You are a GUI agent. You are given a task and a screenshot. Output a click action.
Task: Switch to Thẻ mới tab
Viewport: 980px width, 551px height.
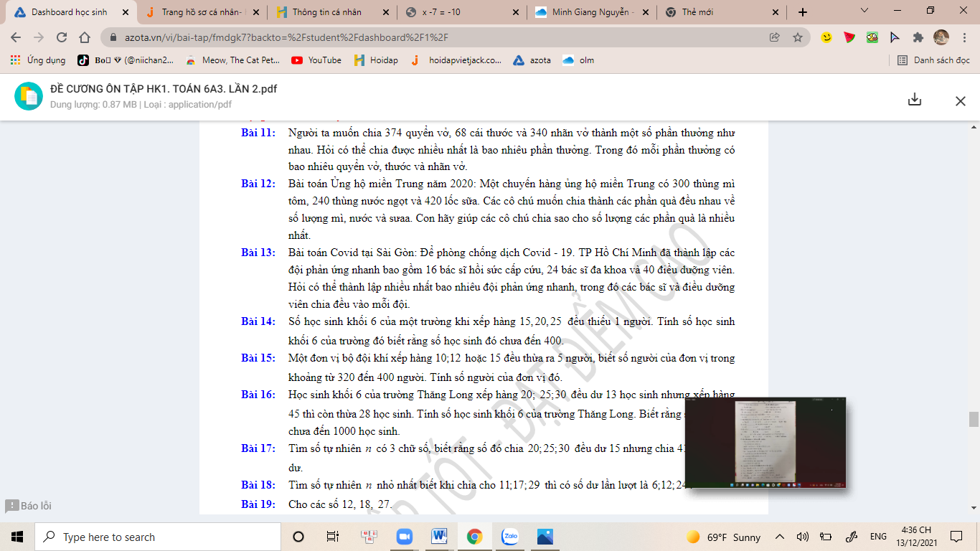point(722,12)
